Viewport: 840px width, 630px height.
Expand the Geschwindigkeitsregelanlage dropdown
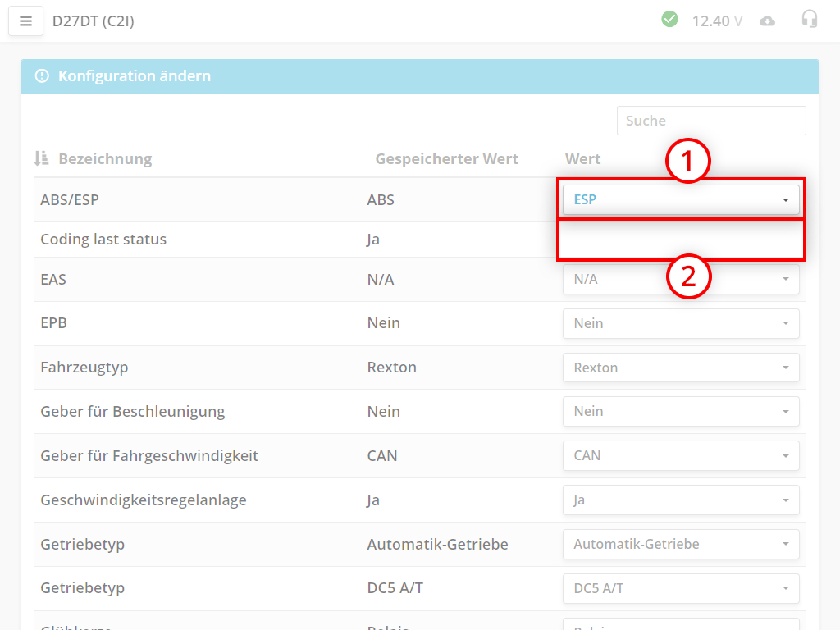680,500
